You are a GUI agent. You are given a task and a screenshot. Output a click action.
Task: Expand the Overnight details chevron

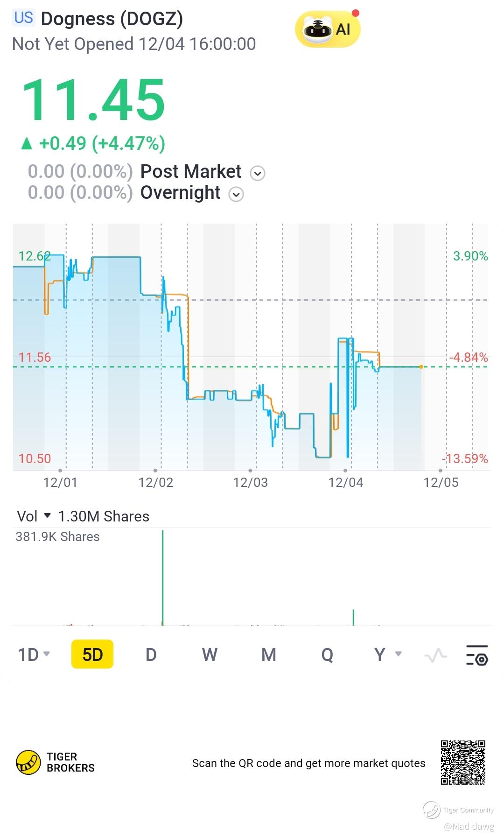pyautogui.click(x=236, y=194)
